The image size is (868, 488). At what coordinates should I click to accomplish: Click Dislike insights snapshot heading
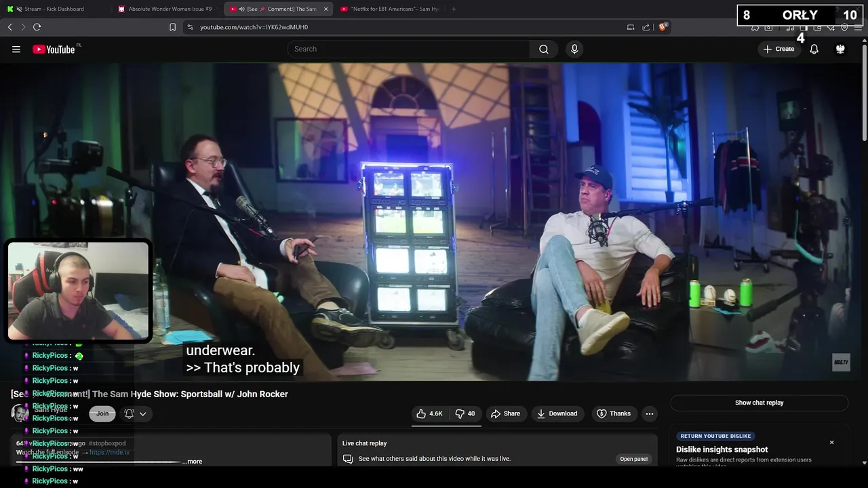pyautogui.click(x=722, y=449)
